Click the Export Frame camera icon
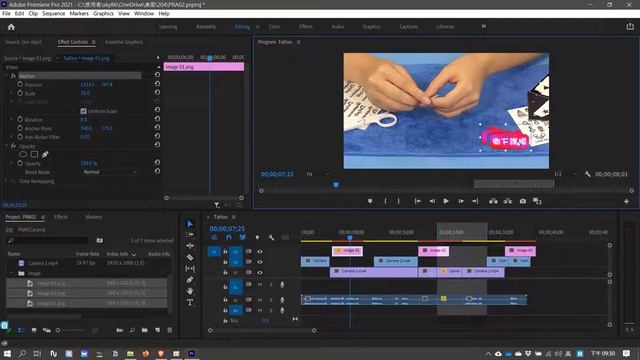This screenshot has height=360, width=640. (x=522, y=201)
